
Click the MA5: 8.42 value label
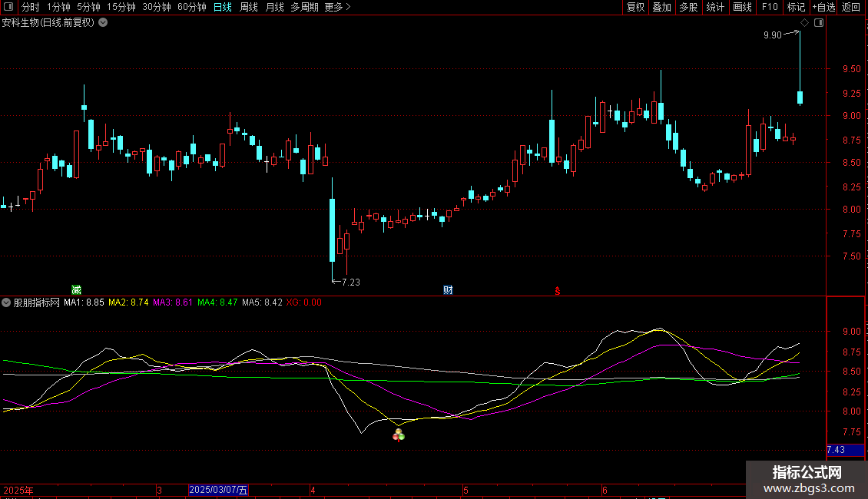click(x=262, y=302)
